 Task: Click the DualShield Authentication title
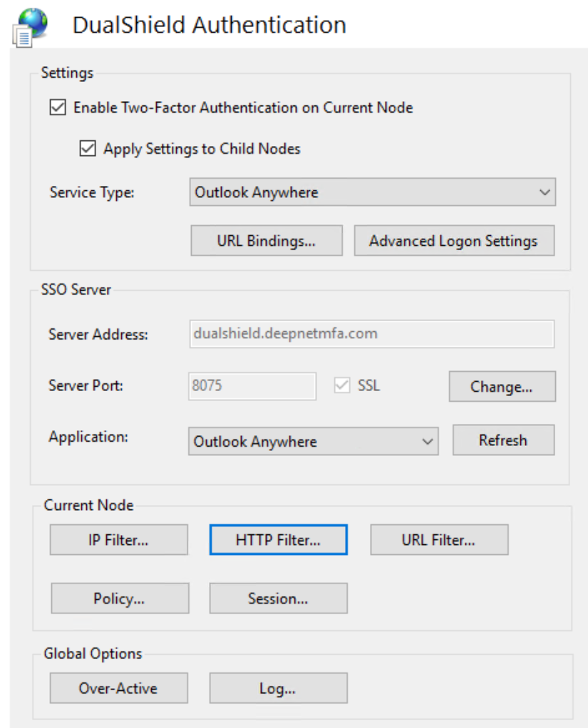click(x=210, y=26)
